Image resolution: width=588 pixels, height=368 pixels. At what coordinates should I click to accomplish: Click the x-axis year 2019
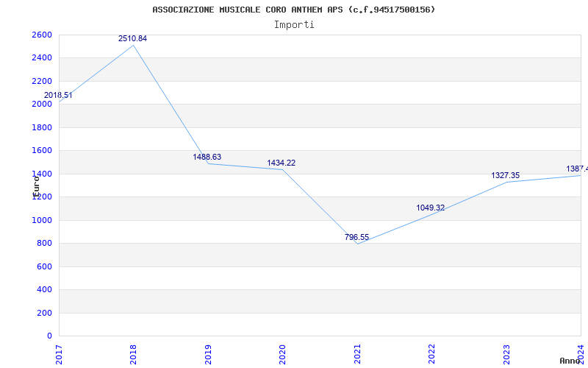pyautogui.click(x=208, y=354)
